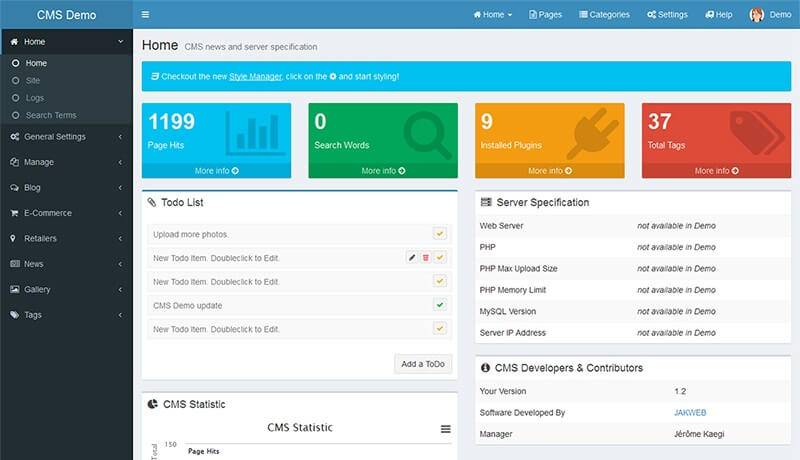800x460 pixels.
Task: Click the server icon beside Server Specification
Action: [x=486, y=202]
